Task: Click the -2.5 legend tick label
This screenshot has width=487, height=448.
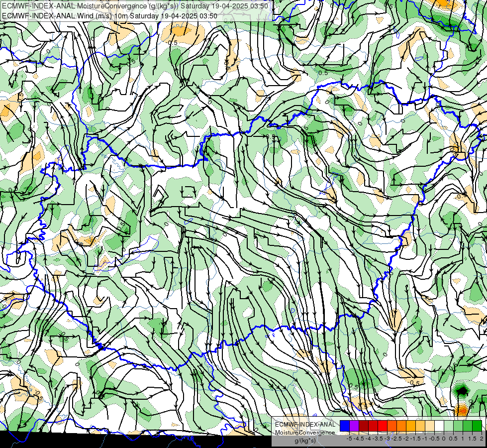Action: 396,439
